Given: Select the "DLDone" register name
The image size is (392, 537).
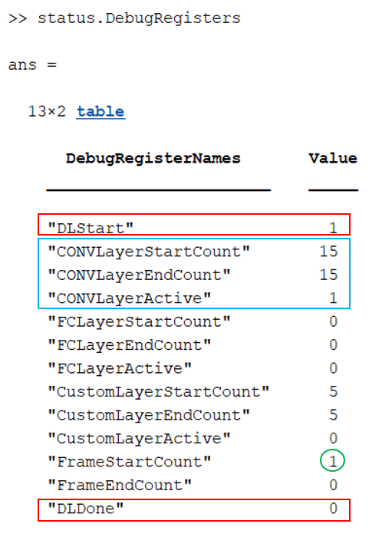Looking at the screenshot, I should click(x=86, y=508).
